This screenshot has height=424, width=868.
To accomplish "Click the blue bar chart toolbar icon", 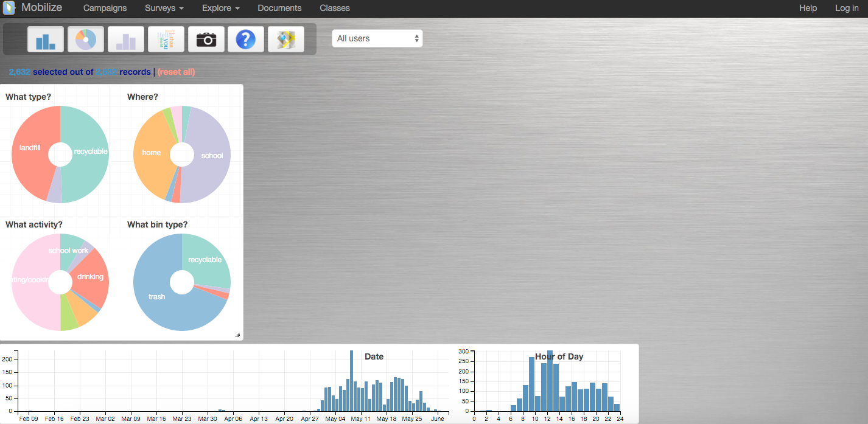I will pyautogui.click(x=46, y=40).
